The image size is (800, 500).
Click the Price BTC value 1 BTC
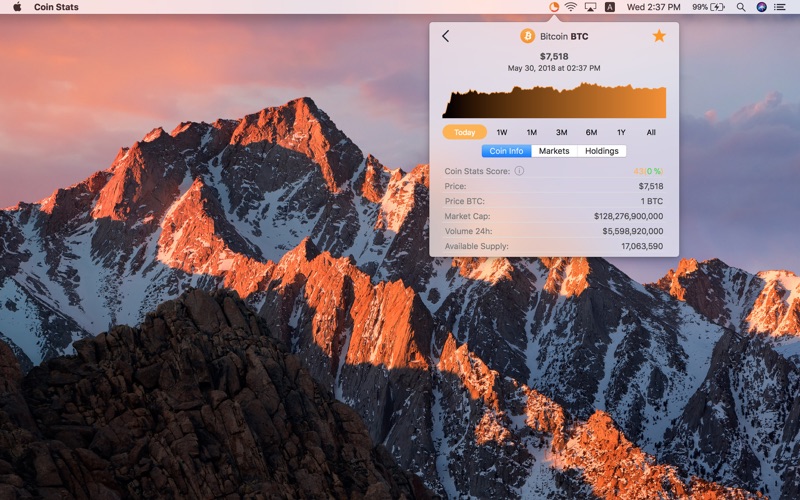(652, 201)
